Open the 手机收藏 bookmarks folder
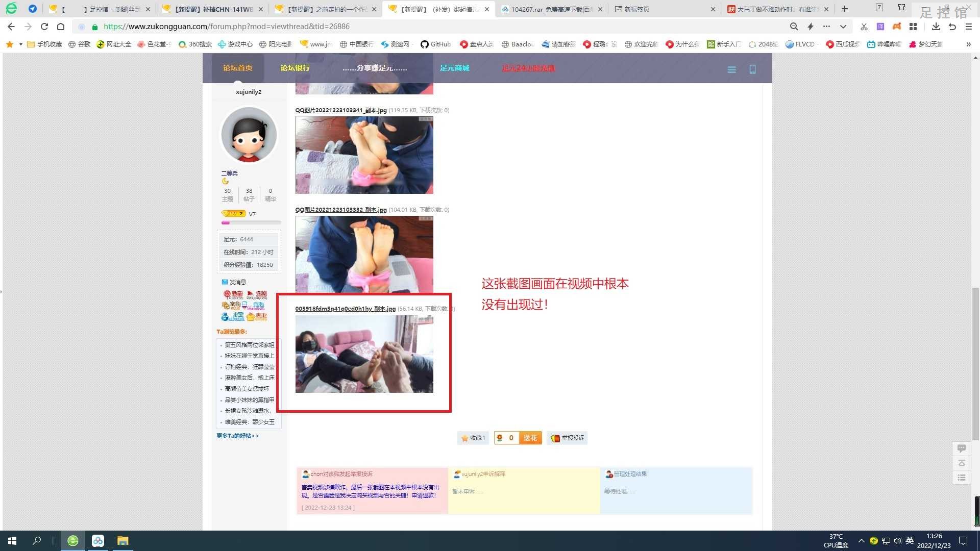Screen dimensions: 980x551 pyautogui.click(x=44, y=44)
